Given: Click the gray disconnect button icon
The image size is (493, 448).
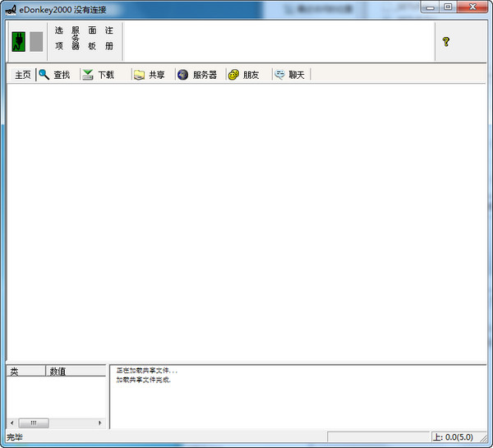Looking at the screenshot, I should (36, 41).
